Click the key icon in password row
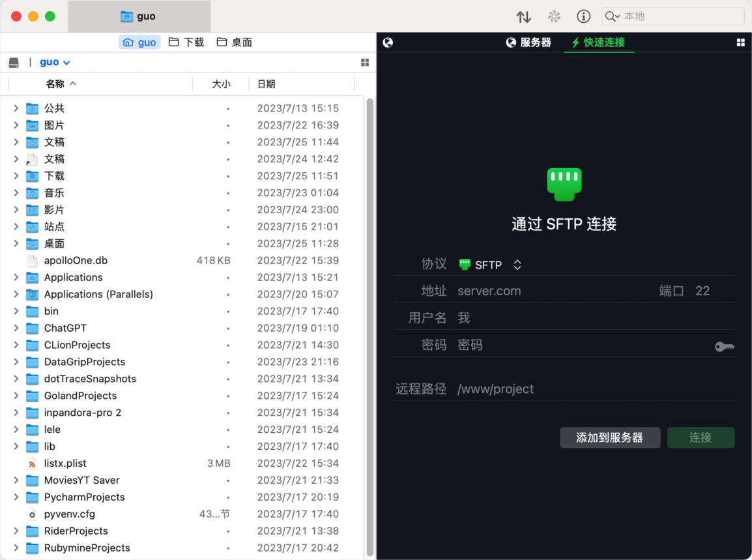The width and height of the screenshot is (752, 560). [724, 346]
